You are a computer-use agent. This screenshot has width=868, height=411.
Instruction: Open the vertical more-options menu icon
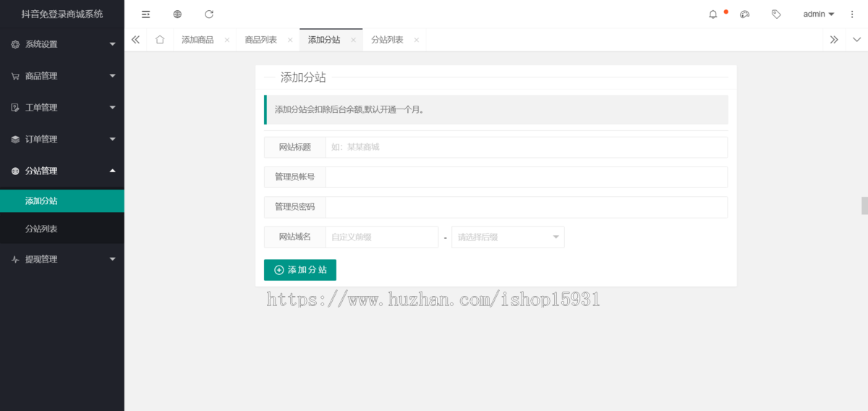(853, 14)
